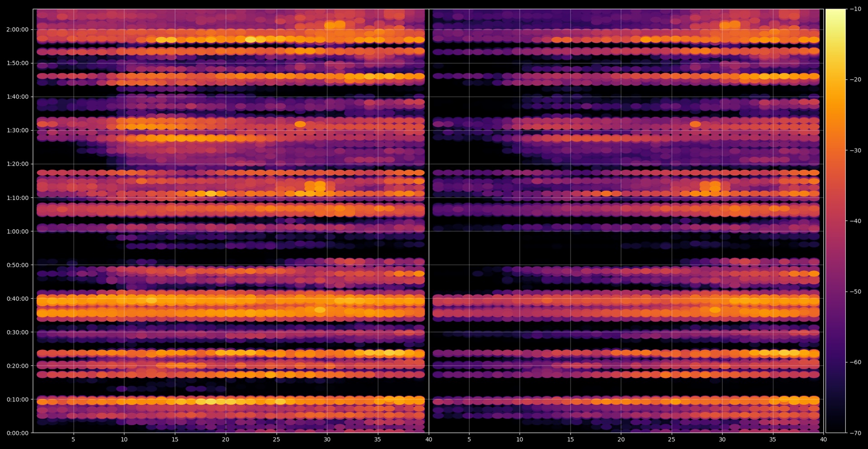Click x-axis label 15 under left heatmap
This screenshot has width=868, height=449.
[175, 440]
